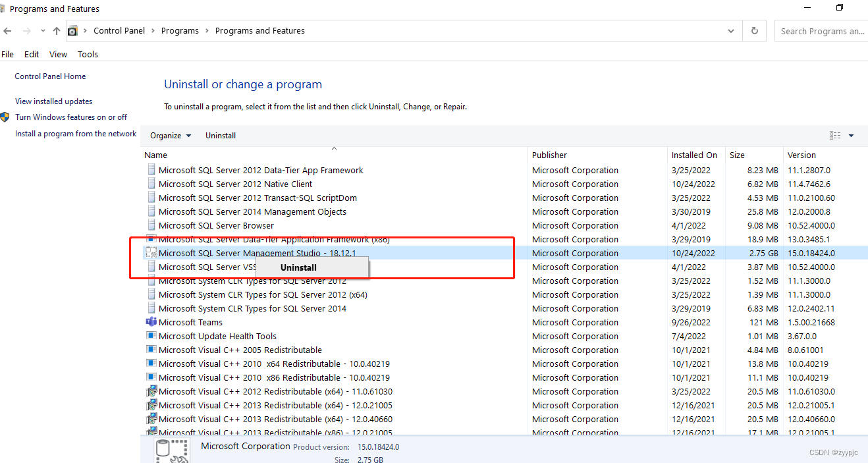Click the Microsoft Teams icon

151,322
